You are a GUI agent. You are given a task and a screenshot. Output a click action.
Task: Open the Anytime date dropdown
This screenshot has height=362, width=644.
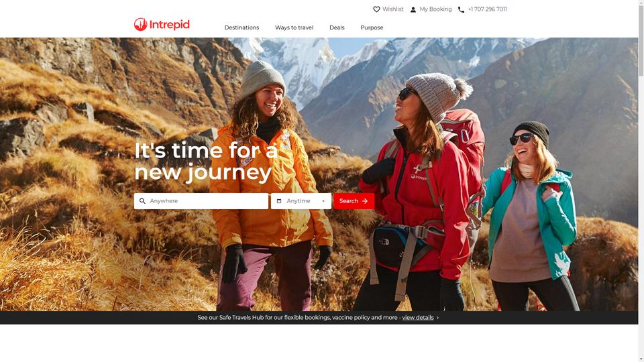point(301,201)
